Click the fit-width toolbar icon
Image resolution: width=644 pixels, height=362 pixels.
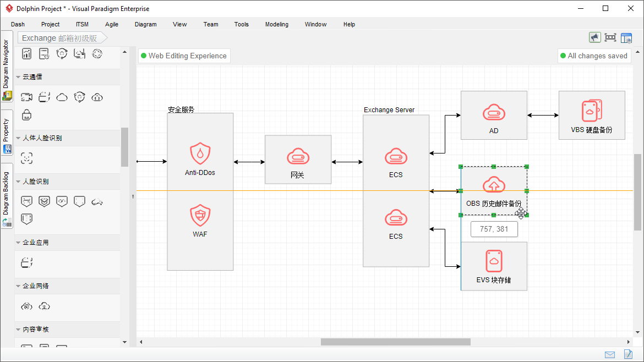pyautogui.click(x=610, y=38)
